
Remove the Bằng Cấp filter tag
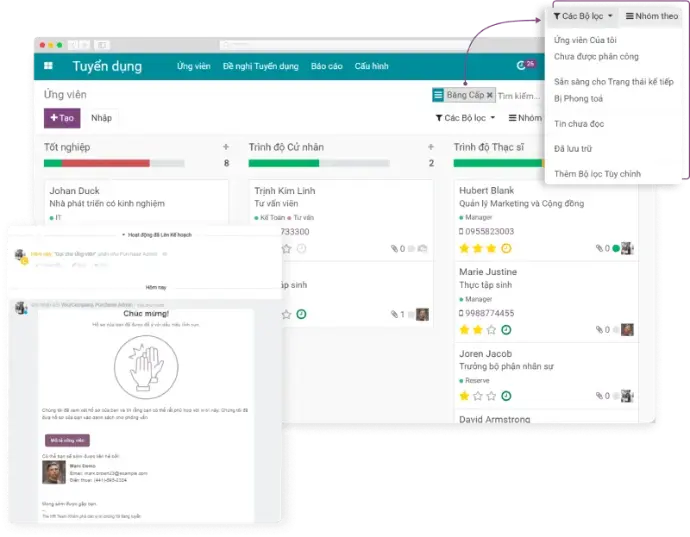point(489,95)
